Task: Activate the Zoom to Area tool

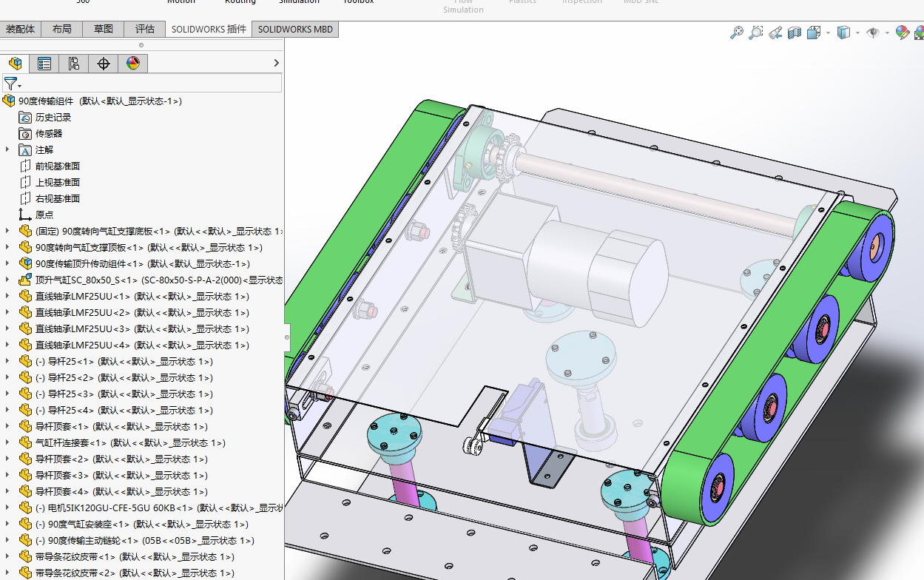Action: 756,33
